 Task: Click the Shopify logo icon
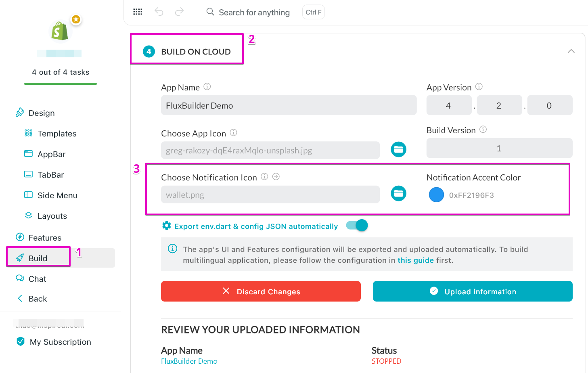pos(60,31)
